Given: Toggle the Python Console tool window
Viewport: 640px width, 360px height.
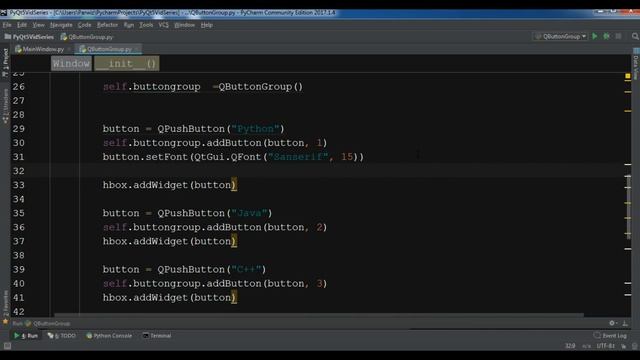Looking at the screenshot, I should (109, 336).
